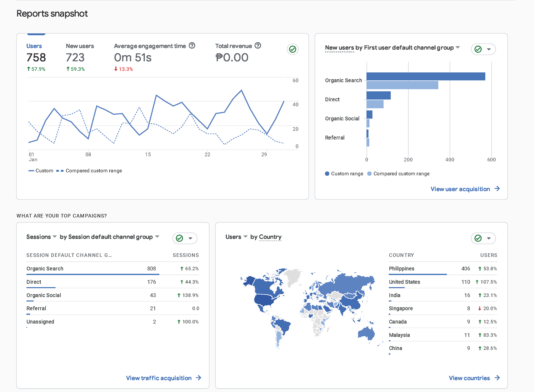Click the arrow icon next to View traffic acquisition
534x392 pixels.
coord(199,378)
